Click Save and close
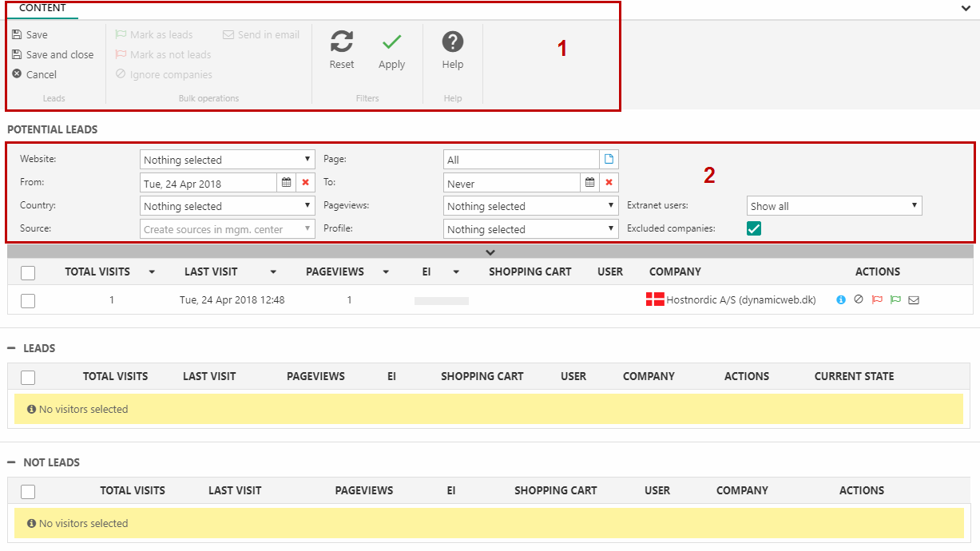 pos(54,55)
